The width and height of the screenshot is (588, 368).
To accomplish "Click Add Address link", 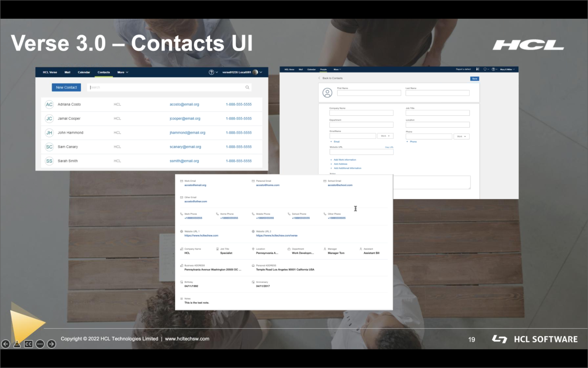I will [x=339, y=164].
